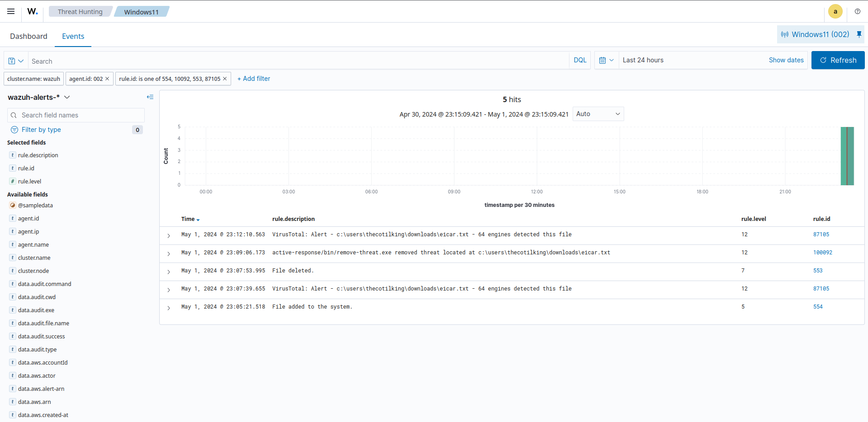Open the calendar quick date menu
This screenshot has height=422, width=868.
[x=606, y=60]
